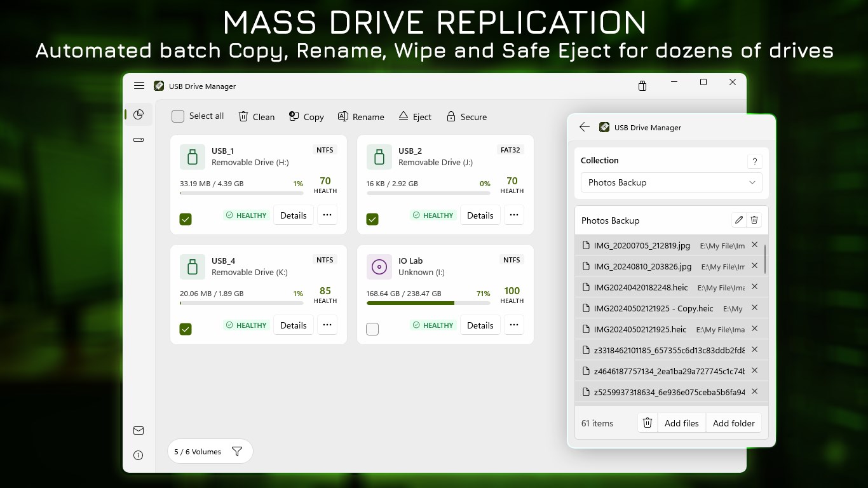This screenshot has height=488, width=868.
Task: Edit the Photos Backup collection with pencil icon
Action: pos(738,220)
